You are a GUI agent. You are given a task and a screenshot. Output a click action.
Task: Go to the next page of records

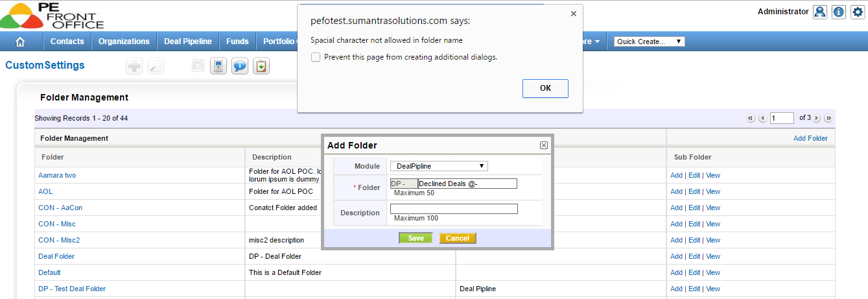pyautogui.click(x=817, y=118)
